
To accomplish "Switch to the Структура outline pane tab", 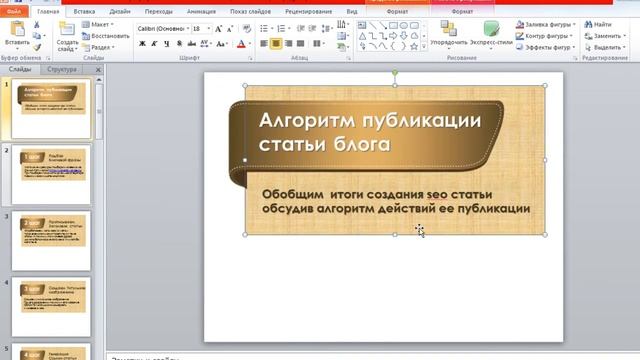I will 62,69.
